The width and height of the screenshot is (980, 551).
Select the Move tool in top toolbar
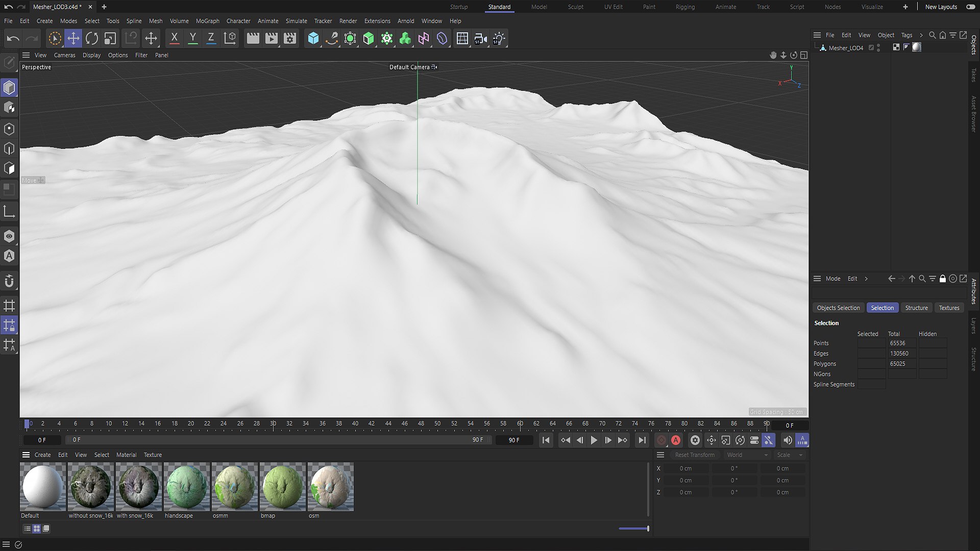point(73,38)
